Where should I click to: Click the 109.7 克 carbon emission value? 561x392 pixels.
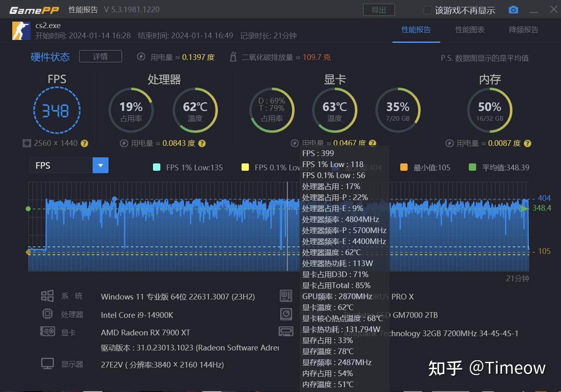[317, 57]
